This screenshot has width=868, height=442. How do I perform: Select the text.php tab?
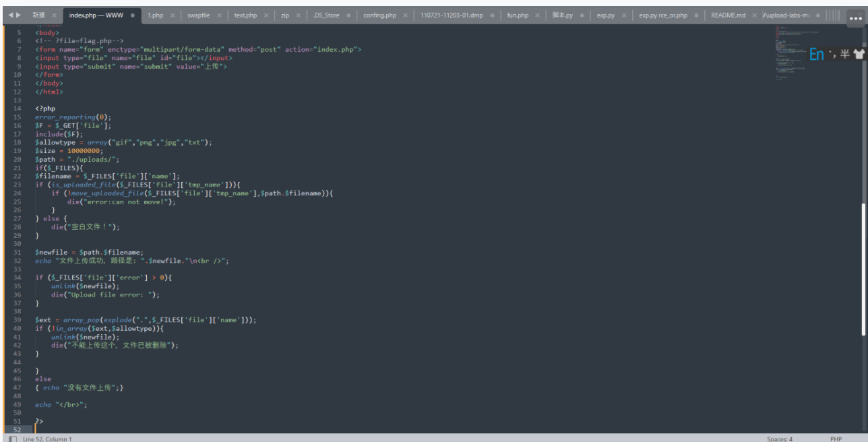(x=245, y=15)
